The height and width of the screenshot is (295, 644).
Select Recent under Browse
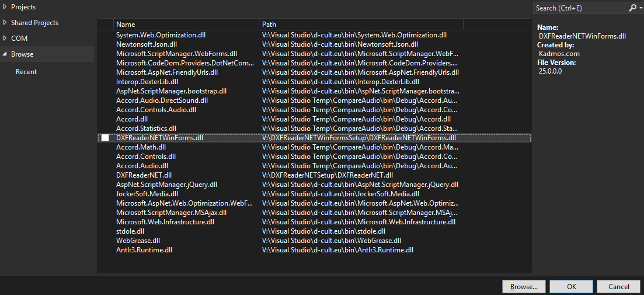pos(26,72)
